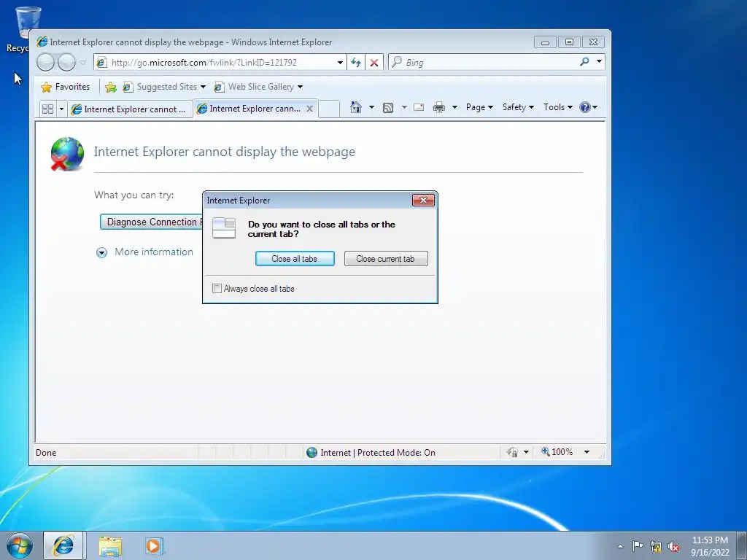Click Close all tabs button

click(x=295, y=259)
